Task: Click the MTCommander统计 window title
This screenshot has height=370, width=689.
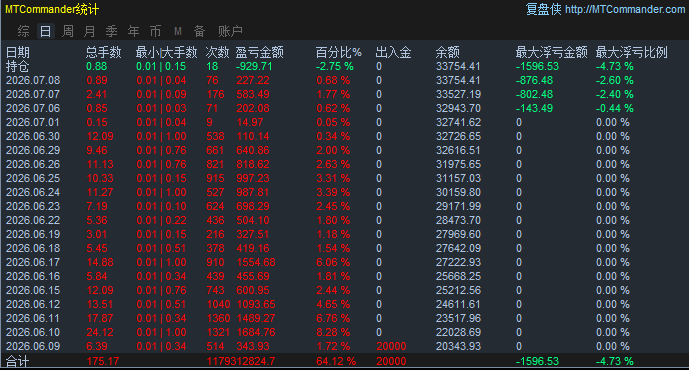Action: tap(52, 9)
